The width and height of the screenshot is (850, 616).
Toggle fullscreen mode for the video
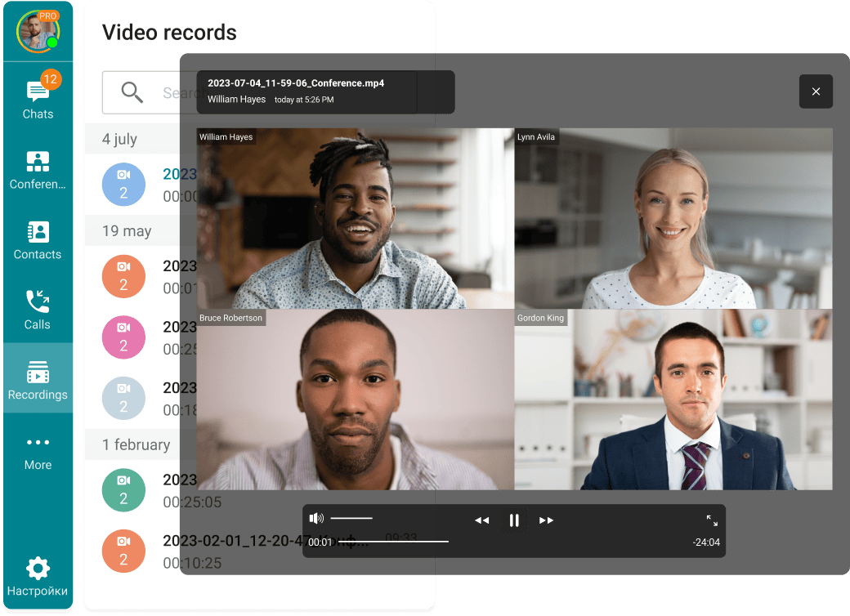[712, 520]
